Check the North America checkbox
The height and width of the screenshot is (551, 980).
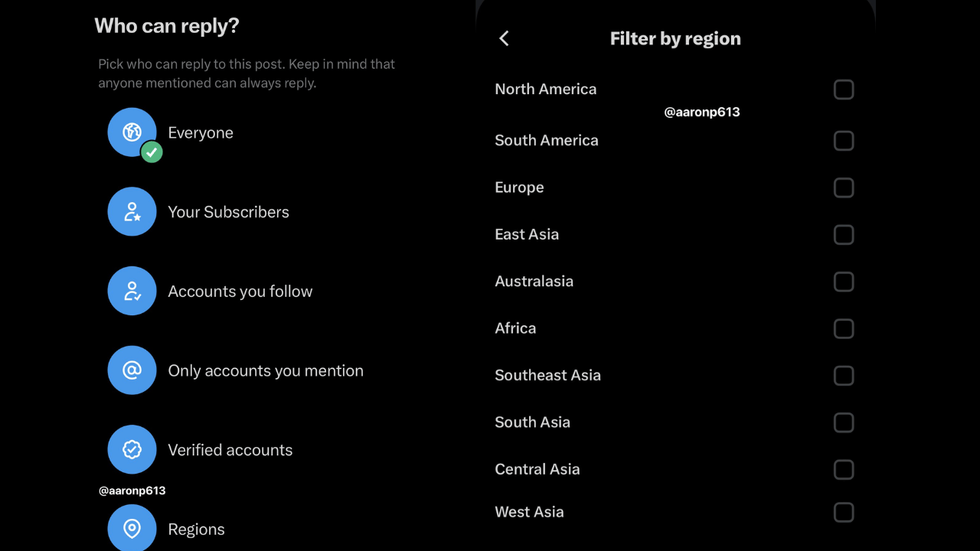(x=843, y=90)
